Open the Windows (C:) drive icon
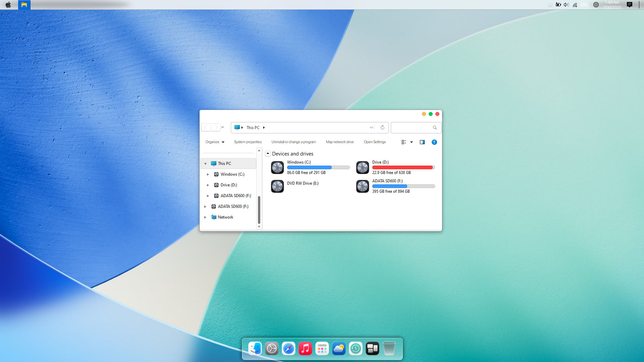This screenshot has height=362, width=644. (x=277, y=167)
